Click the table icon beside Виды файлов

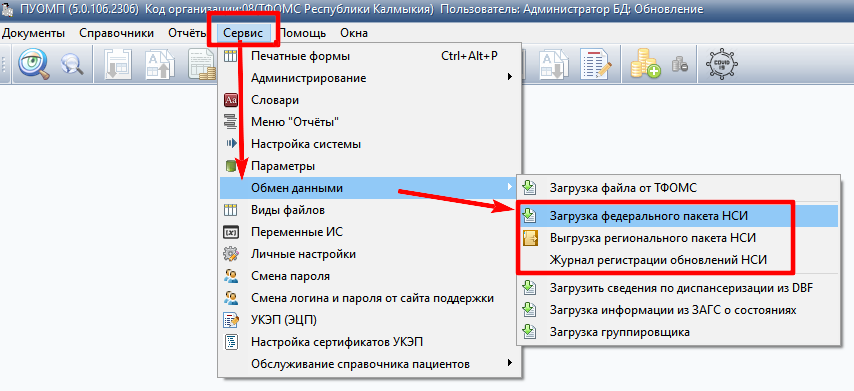point(231,210)
